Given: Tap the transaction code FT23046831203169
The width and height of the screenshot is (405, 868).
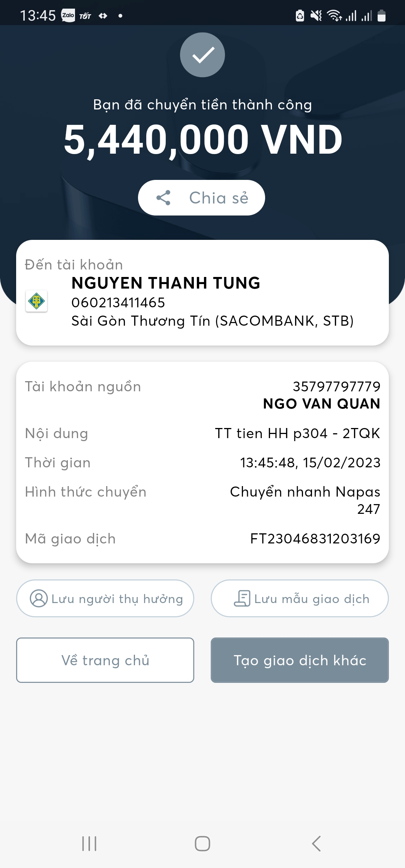Looking at the screenshot, I should click(315, 539).
